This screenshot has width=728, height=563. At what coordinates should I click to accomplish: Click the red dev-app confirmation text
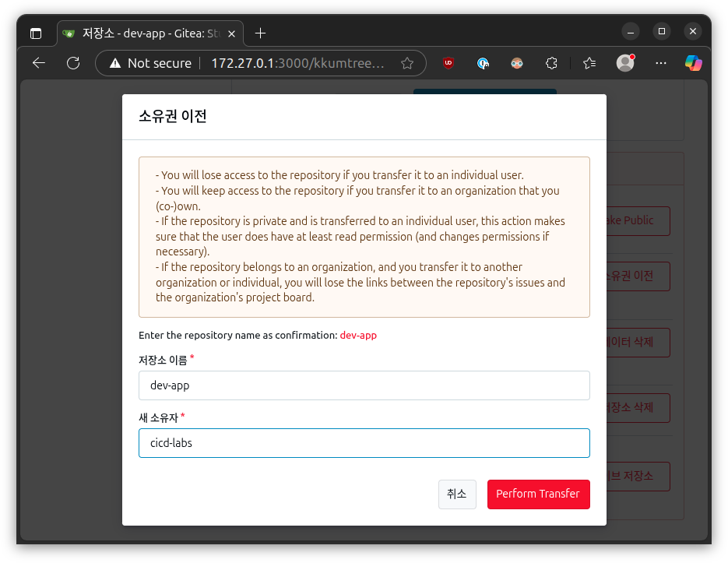pyautogui.click(x=358, y=335)
